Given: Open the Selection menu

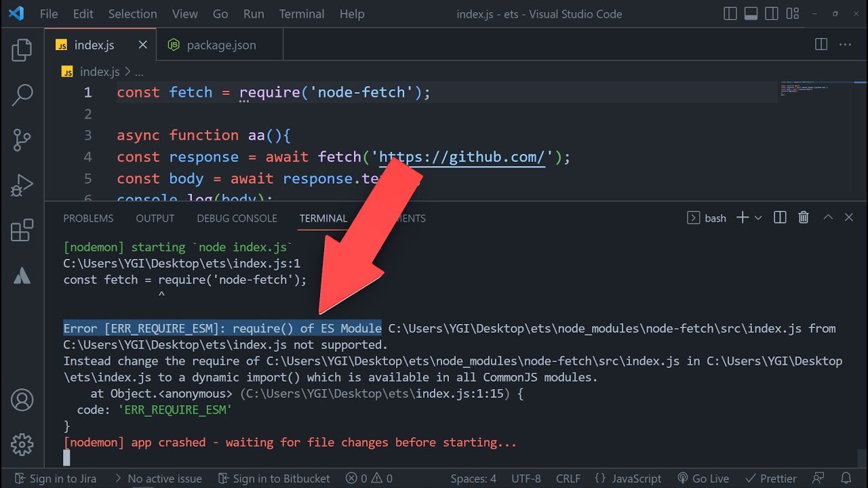Looking at the screenshot, I should (132, 14).
